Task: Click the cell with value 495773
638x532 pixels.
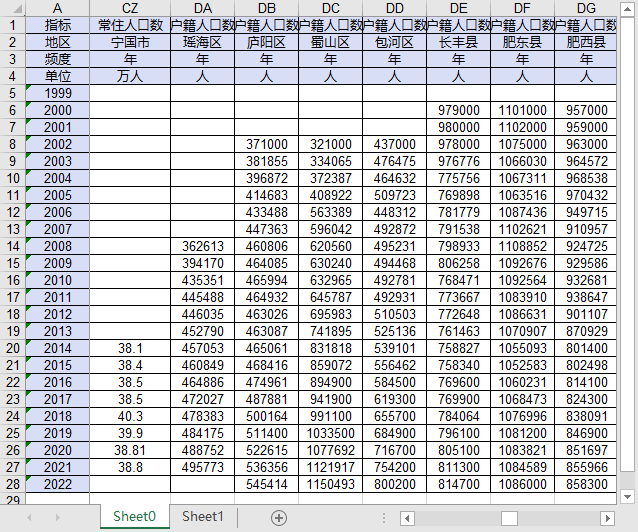Action: click(202, 467)
